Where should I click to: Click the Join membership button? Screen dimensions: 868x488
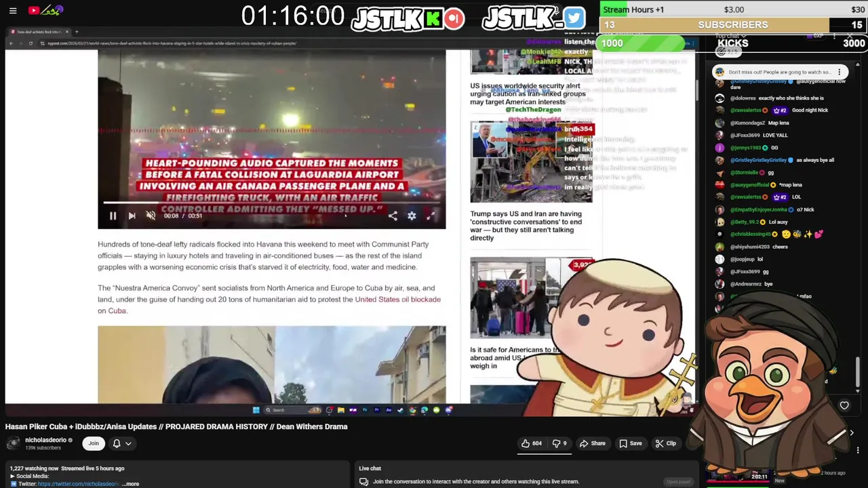click(x=94, y=443)
